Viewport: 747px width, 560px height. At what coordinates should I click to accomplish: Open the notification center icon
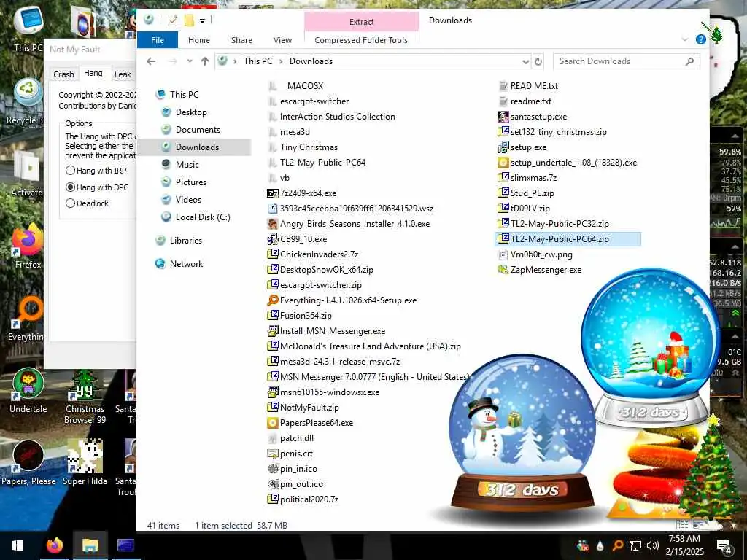click(x=724, y=545)
